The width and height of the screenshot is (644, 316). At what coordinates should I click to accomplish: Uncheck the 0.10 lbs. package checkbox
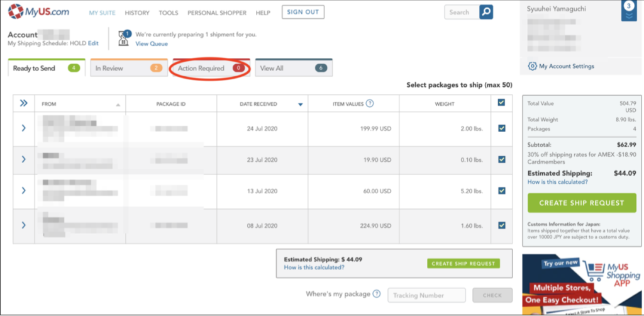click(x=501, y=159)
